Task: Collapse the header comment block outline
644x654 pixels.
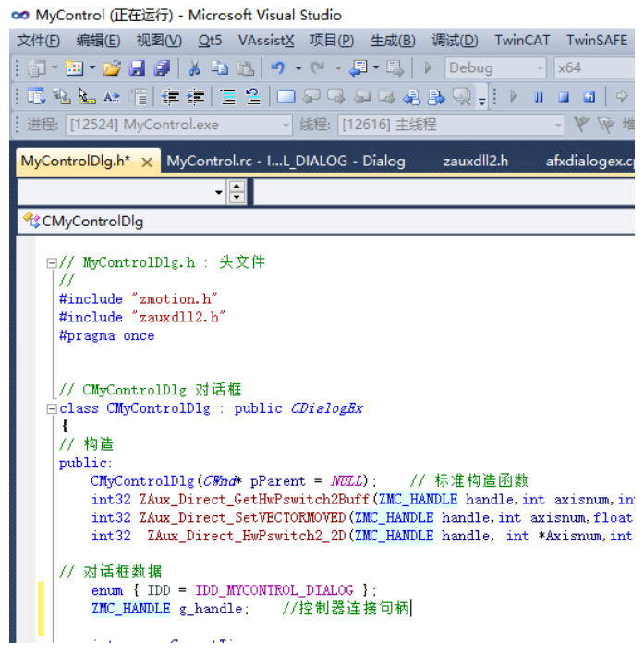Action: coord(52,262)
